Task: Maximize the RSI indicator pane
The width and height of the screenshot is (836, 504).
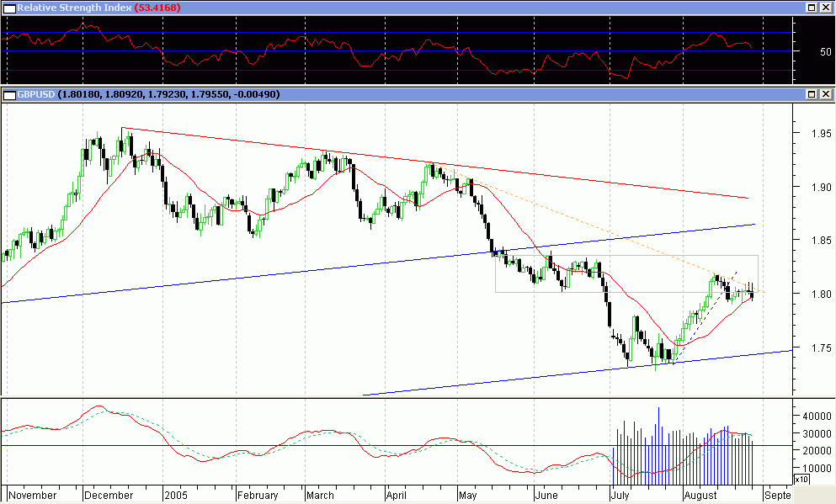Action: pyautogui.click(x=812, y=8)
